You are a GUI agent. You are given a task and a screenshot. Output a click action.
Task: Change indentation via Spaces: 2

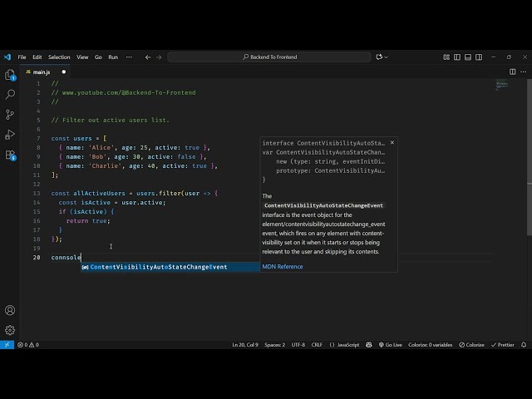point(275,345)
